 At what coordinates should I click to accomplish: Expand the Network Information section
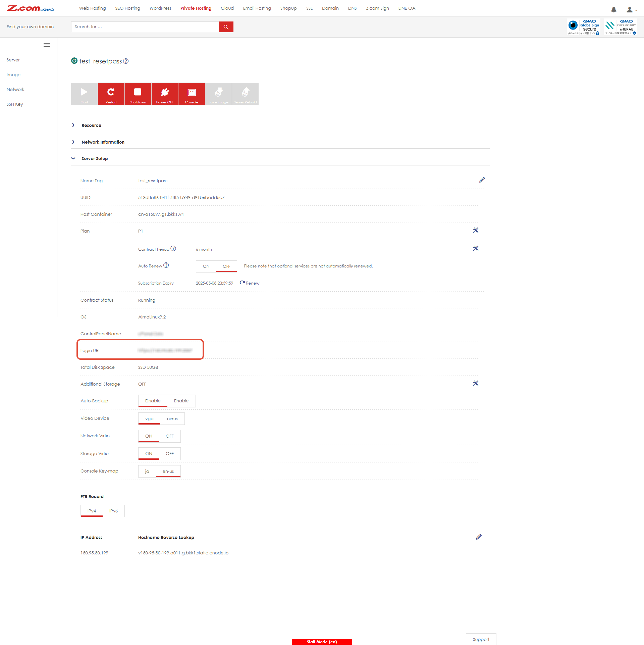[x=103, y=142]
